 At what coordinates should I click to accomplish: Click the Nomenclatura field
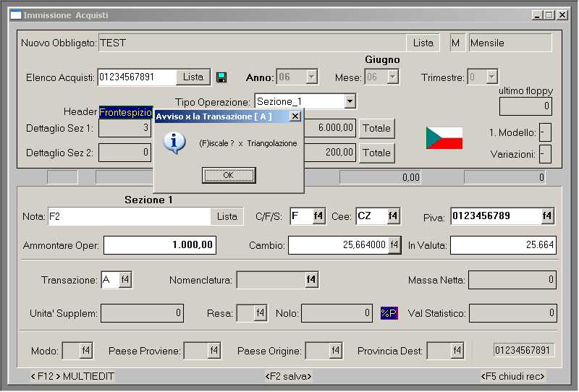pyautogui.click(x=271, y=280)
